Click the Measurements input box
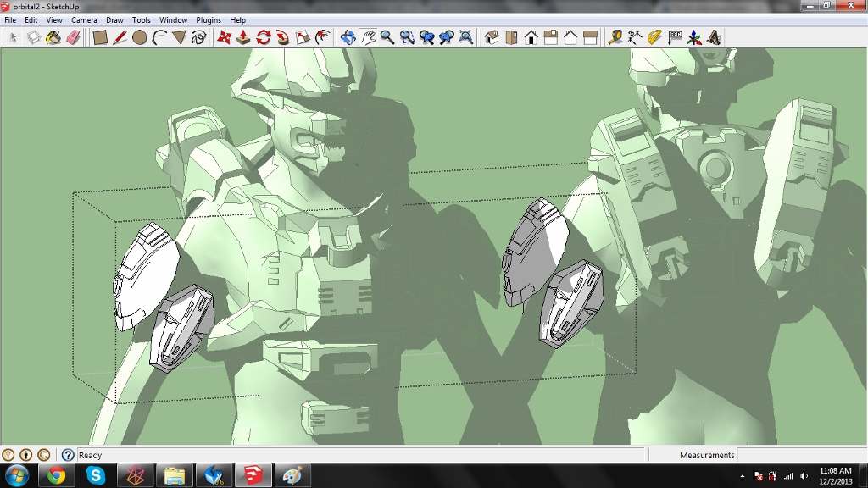Image resolution: width=868 pixels, height=488 pixels. [x=802, y=455]
